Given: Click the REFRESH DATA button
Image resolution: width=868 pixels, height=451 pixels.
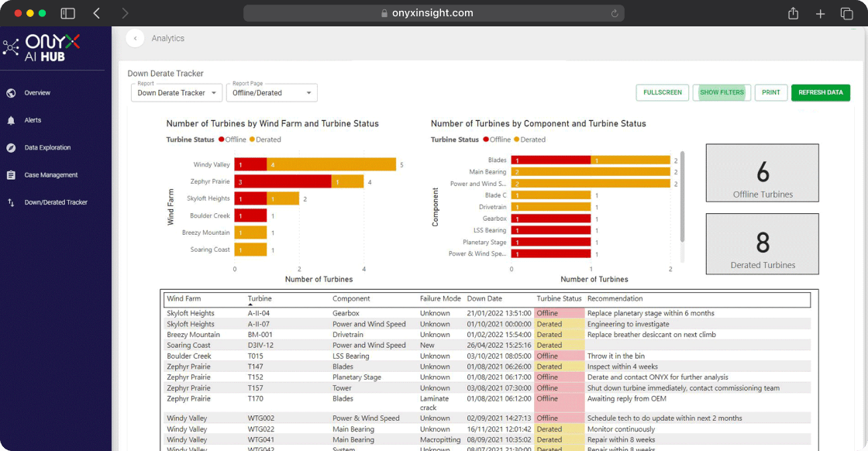Looking at the screenshot, I should click(821, 92).
